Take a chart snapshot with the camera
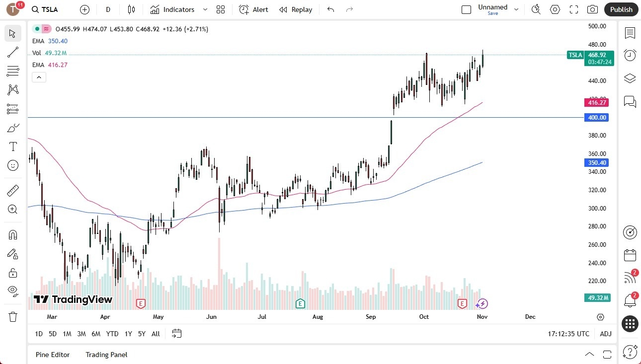The width and height of the screenshot is (641, 364). (593, 9)
